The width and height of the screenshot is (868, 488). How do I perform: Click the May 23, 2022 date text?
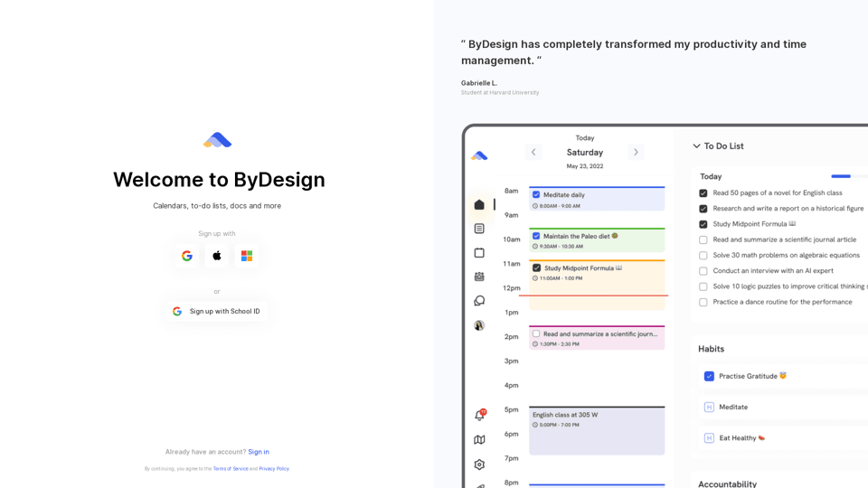pos(585,166)
